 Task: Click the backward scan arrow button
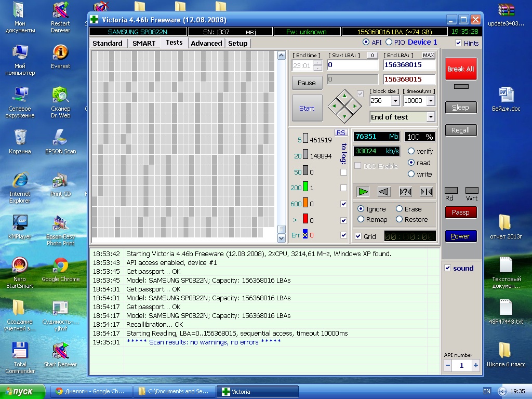point(384,192)
